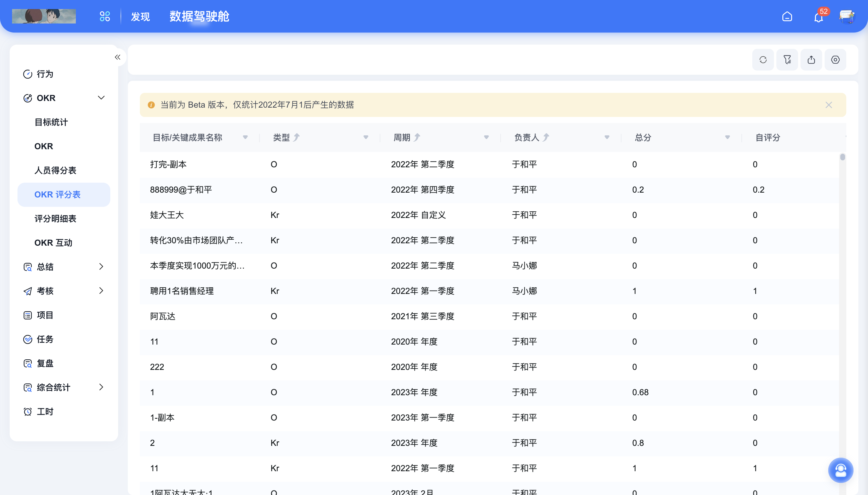Sort by 周期 column arrow
Image resolution: width=868 pixels, height=495 pixels.
pos(417,137)
